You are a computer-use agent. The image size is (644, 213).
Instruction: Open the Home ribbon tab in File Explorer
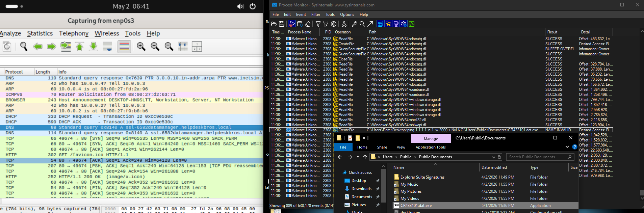pyautogui.click(x=362, y=147)
